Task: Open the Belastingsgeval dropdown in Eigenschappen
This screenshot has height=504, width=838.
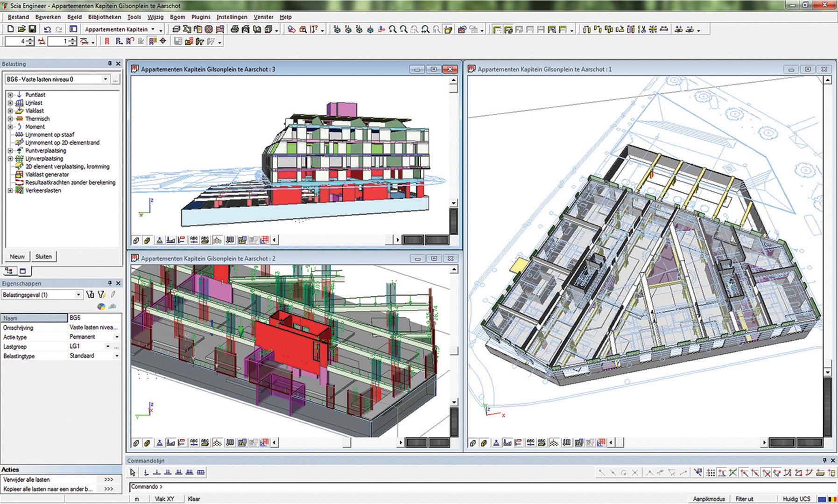Action: 78,294
